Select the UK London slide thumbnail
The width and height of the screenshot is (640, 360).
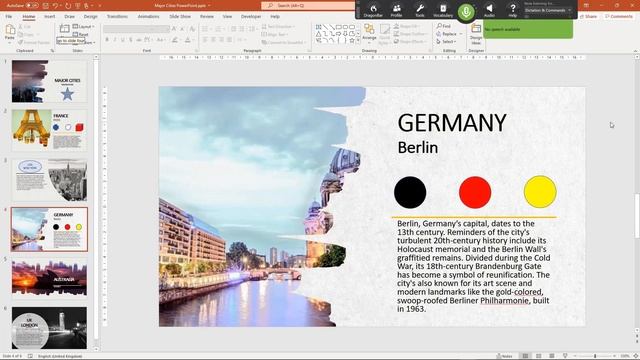click(49, 328)
